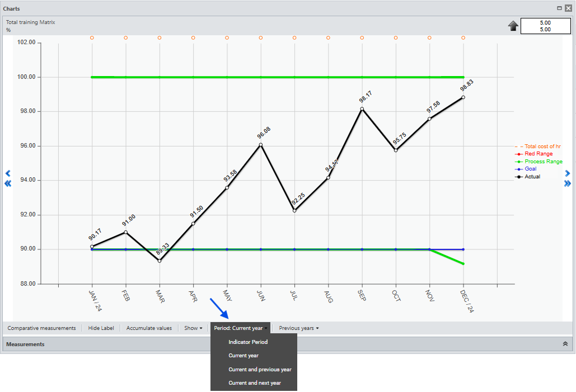
Task: Click the Period: Current year dropdown
Action: (x=241, y=328)
